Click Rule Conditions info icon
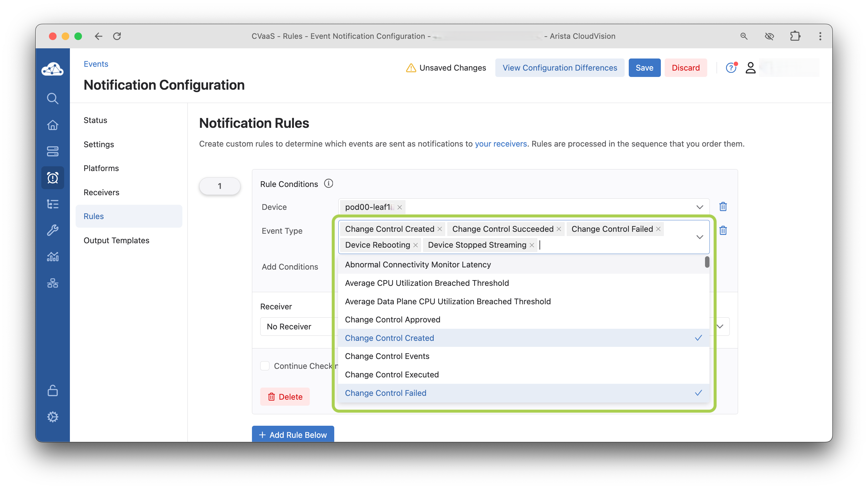The image size is (868, 489). [328, 183]
